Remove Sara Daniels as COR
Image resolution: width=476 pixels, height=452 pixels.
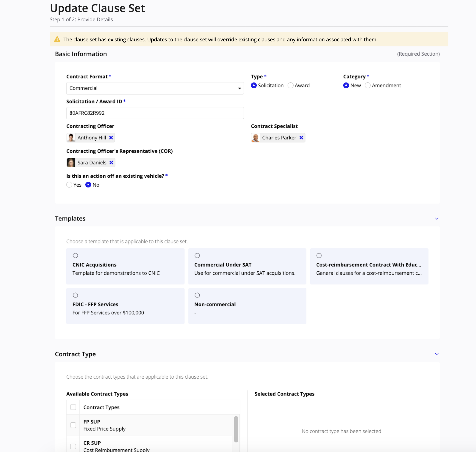pos(111,162)
